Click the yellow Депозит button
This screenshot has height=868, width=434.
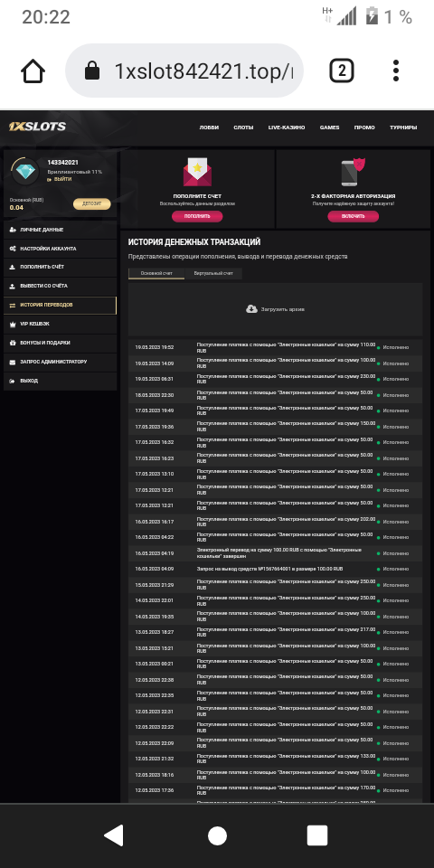coord(92,203)
